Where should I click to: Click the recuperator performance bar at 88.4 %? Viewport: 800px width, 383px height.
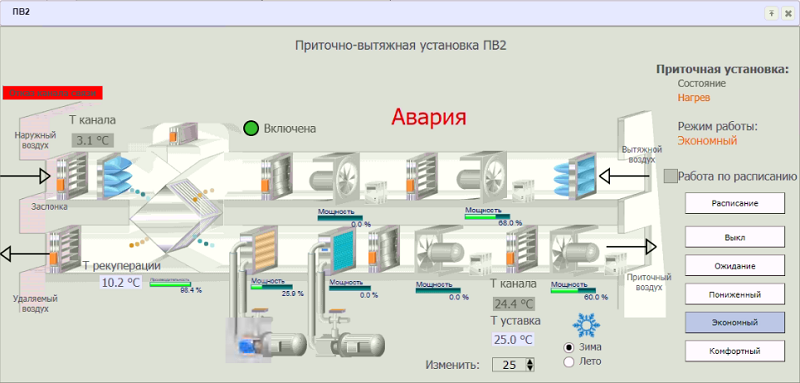coord(170,284)
